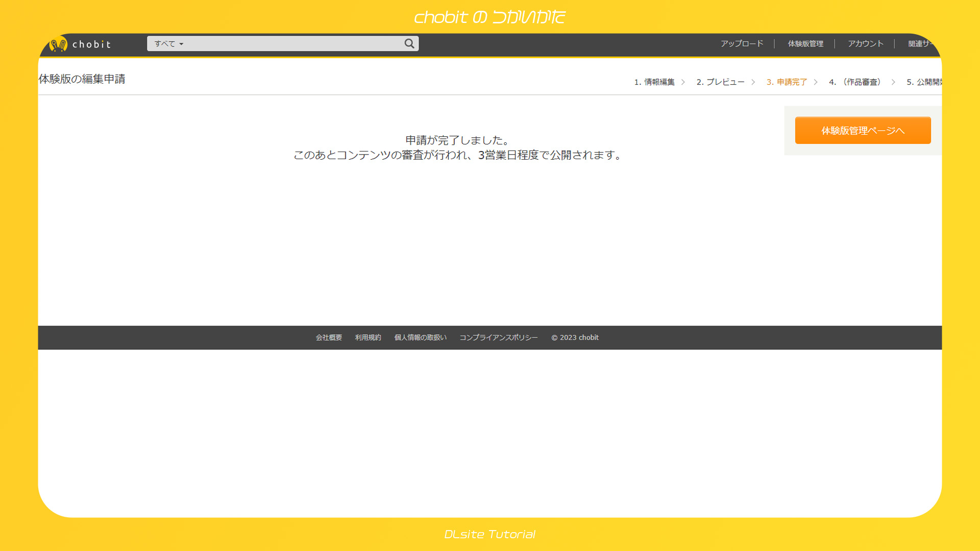Screen dimensions: 980x551
Task: Select step 2. プレビュー
Action: point(720,82)
